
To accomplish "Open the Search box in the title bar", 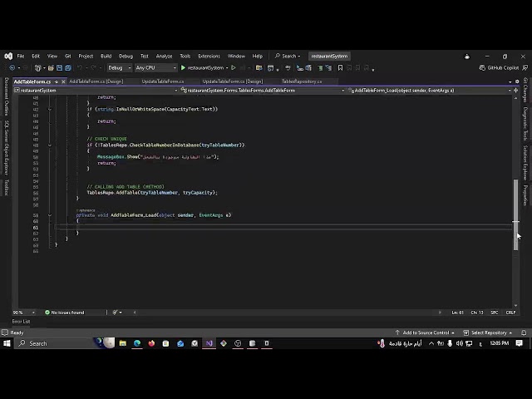I will click(x=288, y=56).
